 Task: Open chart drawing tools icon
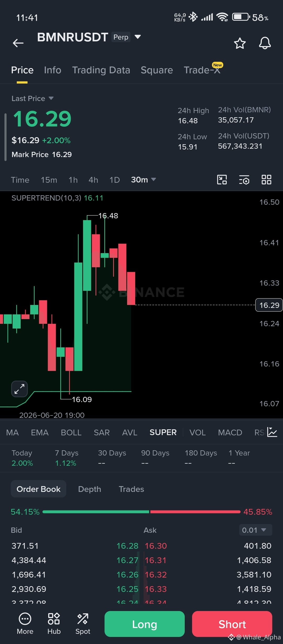point(222,180)
